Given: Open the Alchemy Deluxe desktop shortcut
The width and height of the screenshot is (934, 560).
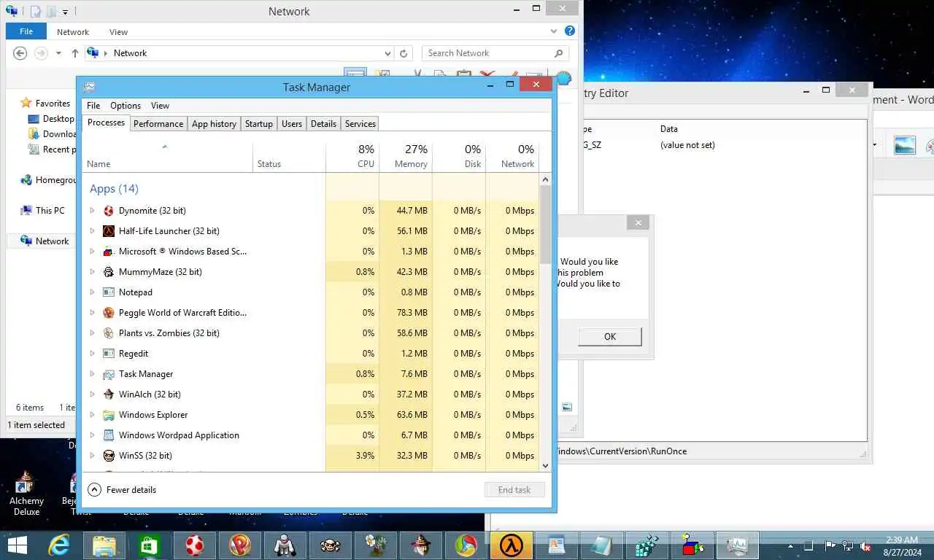Looking at the screenshot, I should (26, 493).
